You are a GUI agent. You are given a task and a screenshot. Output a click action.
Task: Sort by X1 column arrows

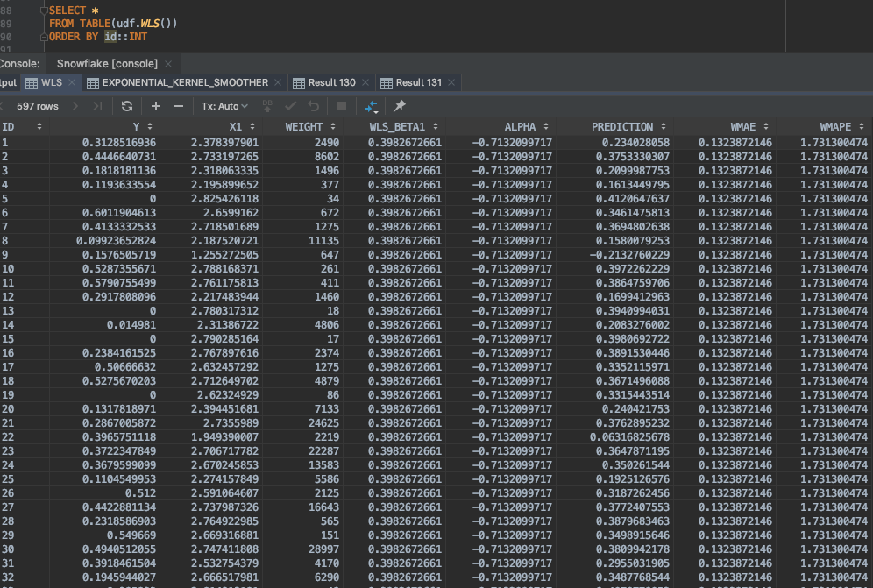coord(252,127)
